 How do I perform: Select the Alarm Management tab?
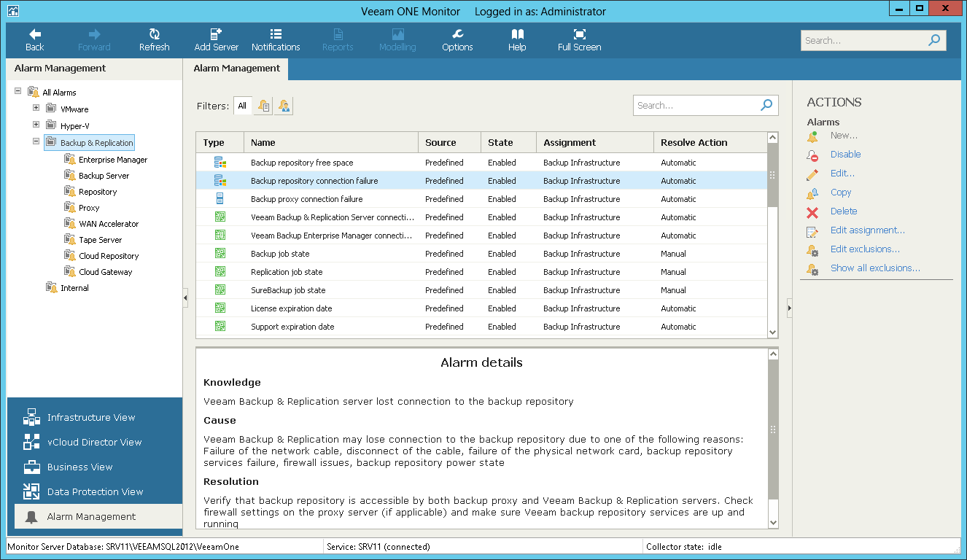click(x=236, y=69)
